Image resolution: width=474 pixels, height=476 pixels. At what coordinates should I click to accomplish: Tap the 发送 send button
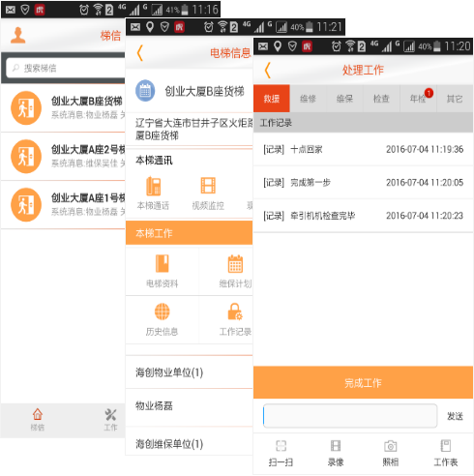click(455, 416)
